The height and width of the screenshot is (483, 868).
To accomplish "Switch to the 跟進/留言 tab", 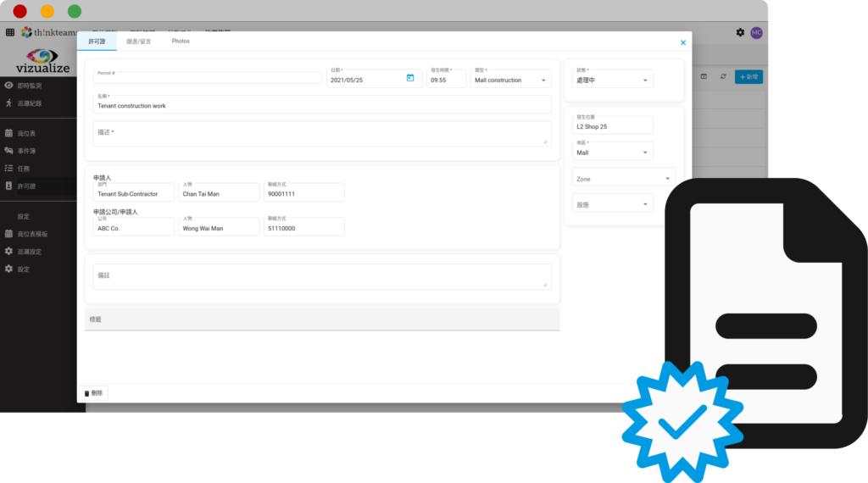I will pyautogui.click(x=138, y=41).
